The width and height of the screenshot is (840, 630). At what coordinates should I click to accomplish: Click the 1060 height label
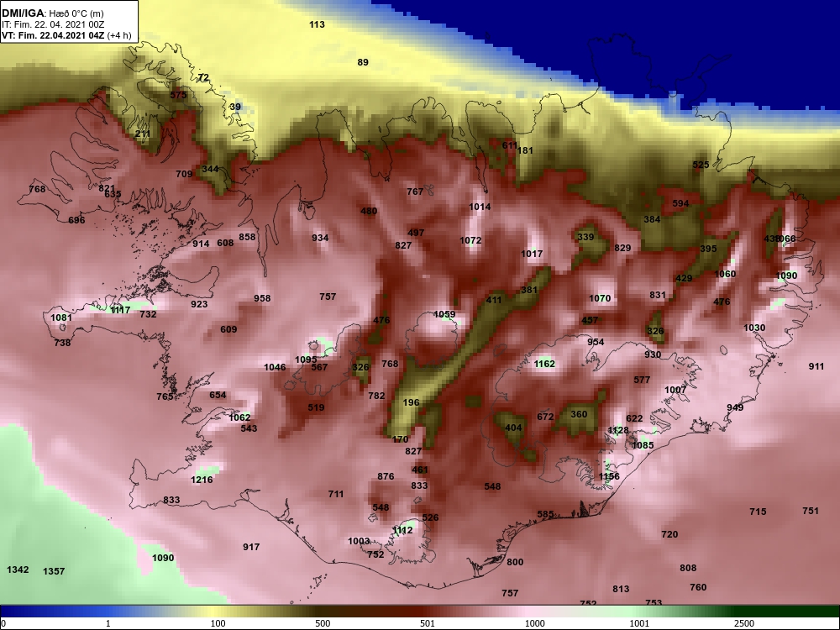[726, 274]
